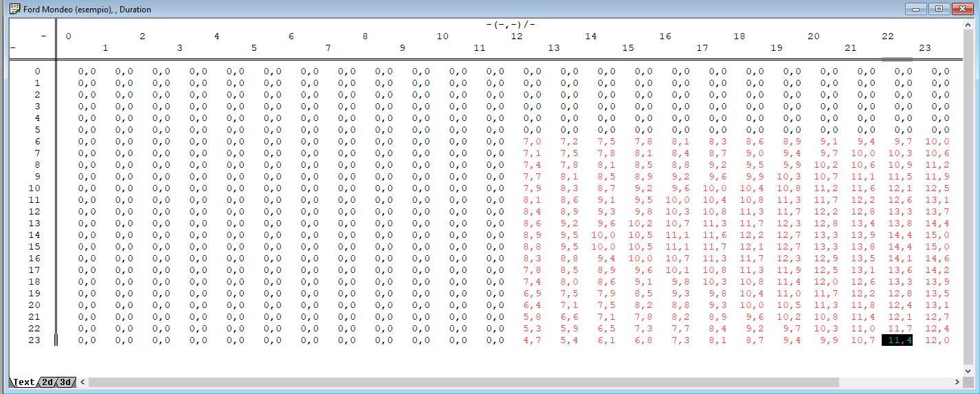Screen dimensions: 980x394
Task: Select the Text view tab
Action: [x=23, y=382]
